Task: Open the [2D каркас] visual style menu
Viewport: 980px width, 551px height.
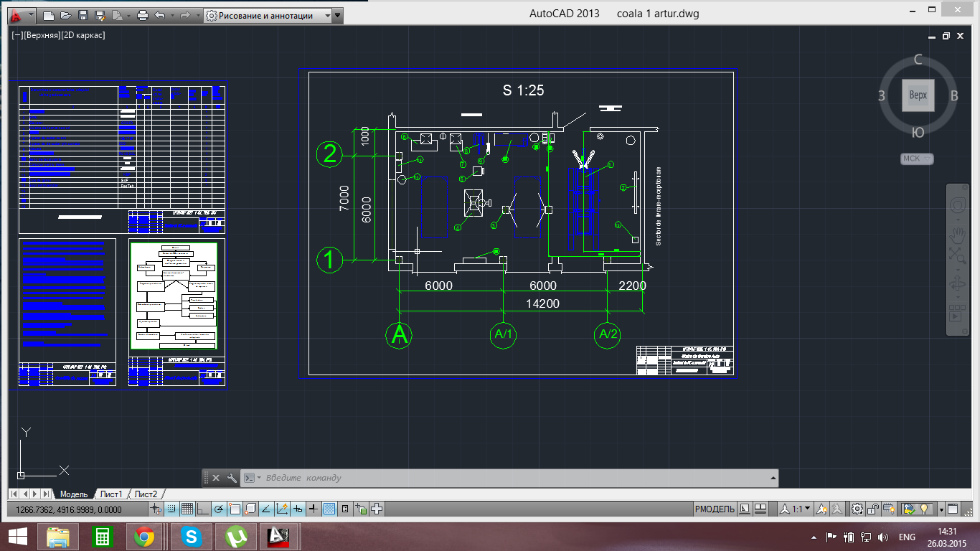Action: pyautogui.click(x=83, y=35)
